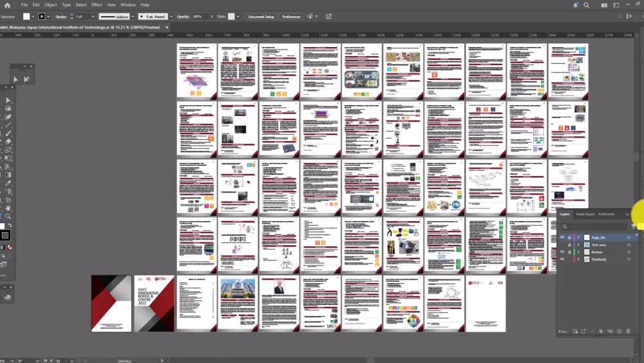Open the search icon at top right
The image size is (644, 363).
click(587, 5)
